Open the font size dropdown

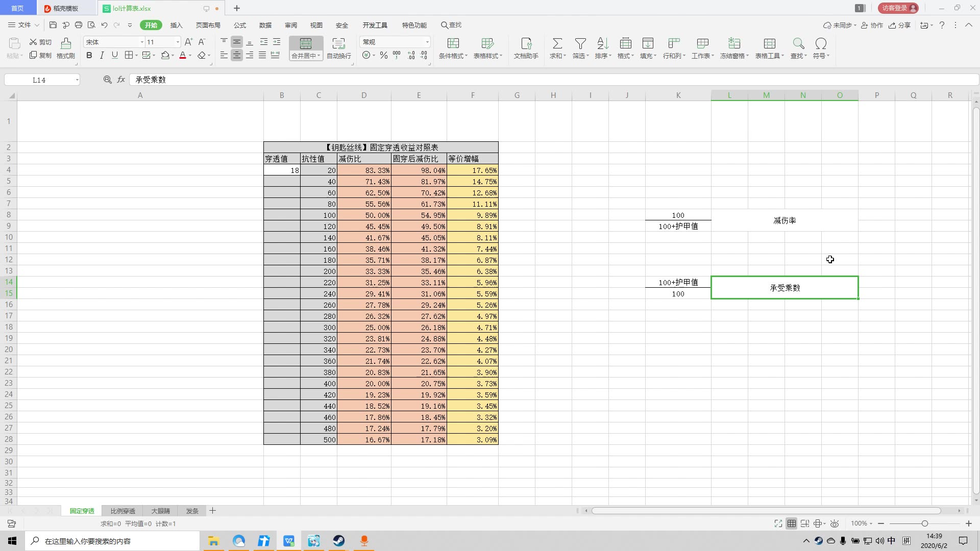click(178, 42)
